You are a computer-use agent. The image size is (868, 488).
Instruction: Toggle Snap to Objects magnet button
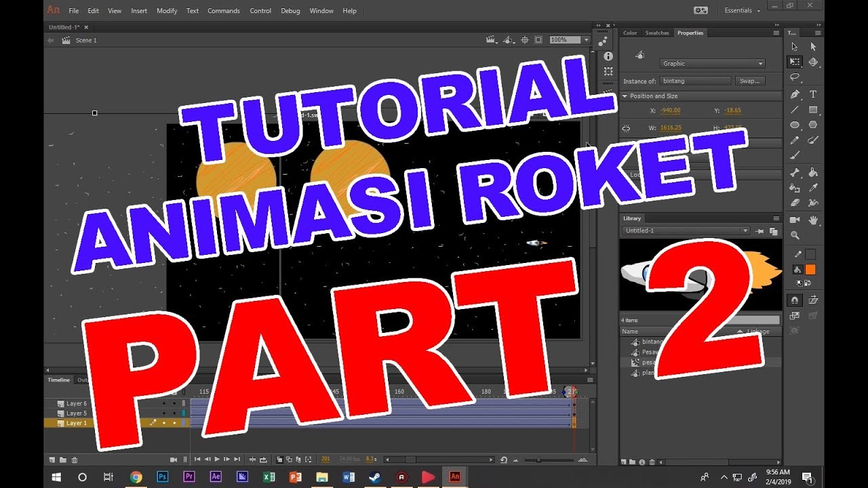point(795,300)
